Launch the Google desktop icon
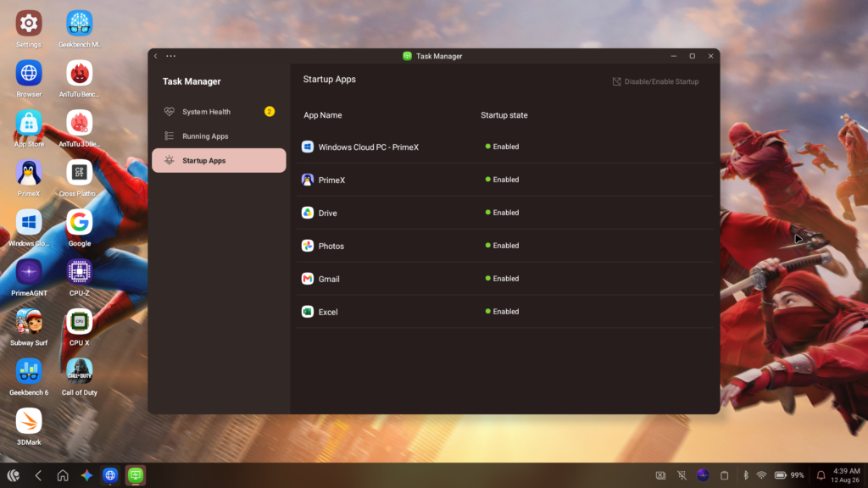The image size is (868, 488). 79,223
